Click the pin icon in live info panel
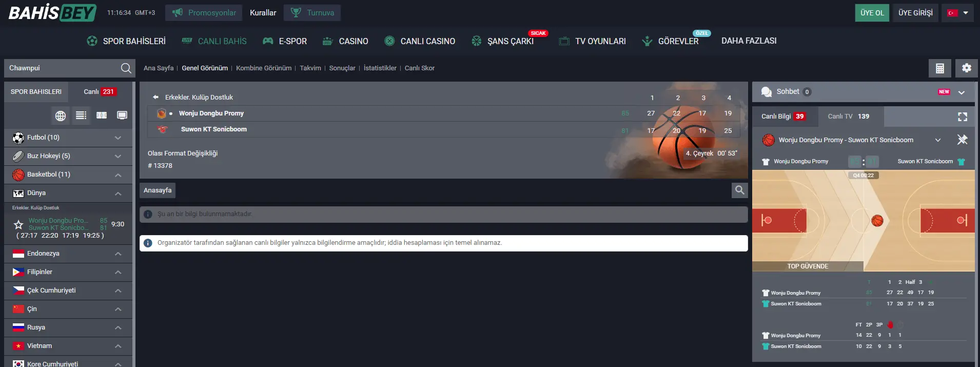The width and height of the screenshot is (980, 367). click(963, 140)
